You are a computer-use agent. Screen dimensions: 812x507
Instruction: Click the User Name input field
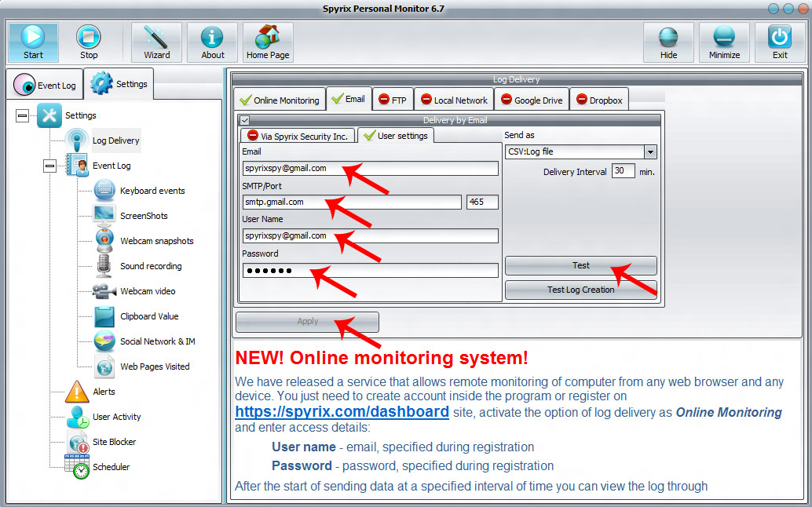(370, 235)
